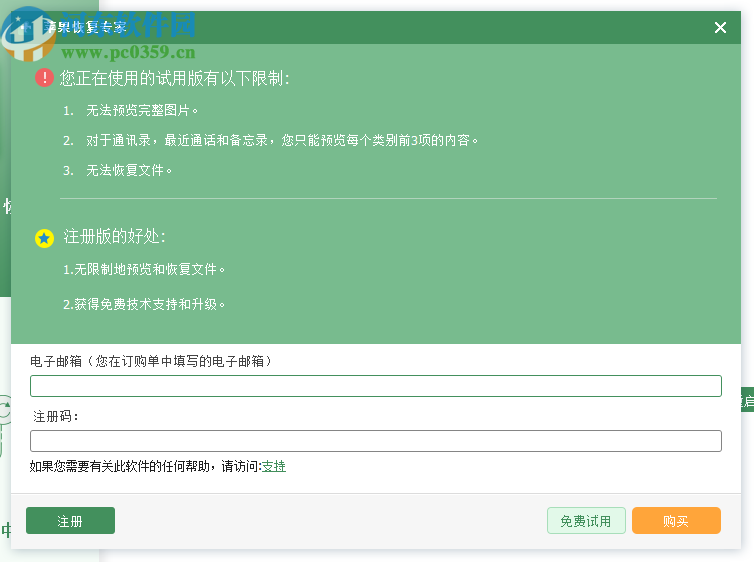This screenshot has height=562, width=754.
Task: Click the 注册 register button
Action: click(x=70, y=521)
